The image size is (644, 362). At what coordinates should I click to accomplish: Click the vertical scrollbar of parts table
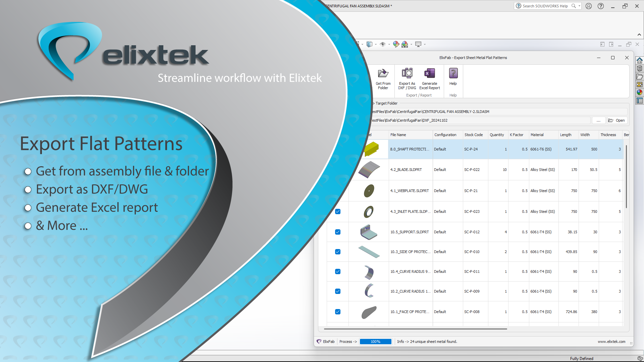[x=626, y=176]
